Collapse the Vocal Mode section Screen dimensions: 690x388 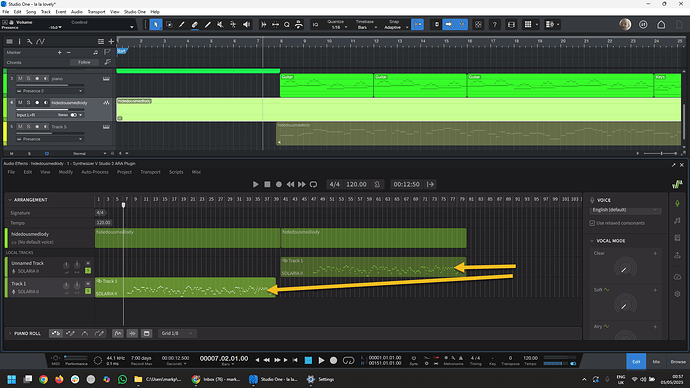[592, 241]
